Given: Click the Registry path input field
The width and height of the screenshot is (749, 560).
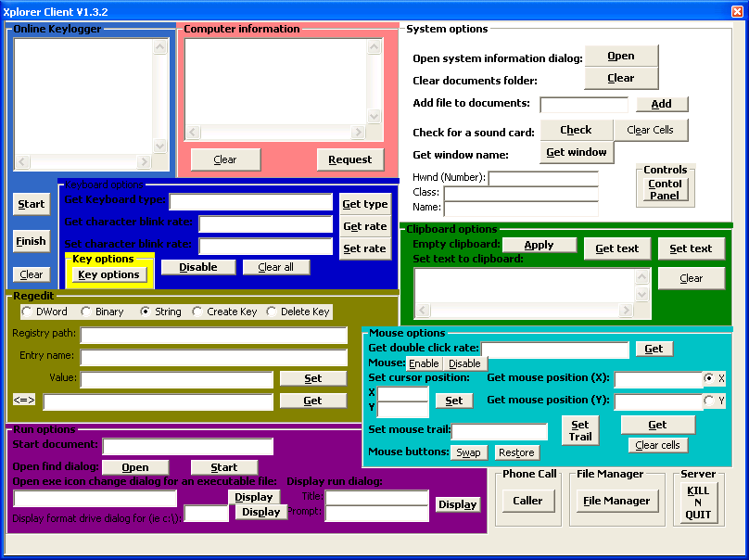Looking at the screenshot, I should tap(213, 335).
